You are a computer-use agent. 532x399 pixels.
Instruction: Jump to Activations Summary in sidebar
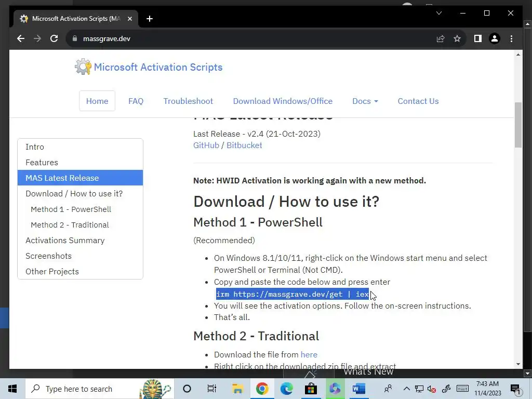[80, 240]
